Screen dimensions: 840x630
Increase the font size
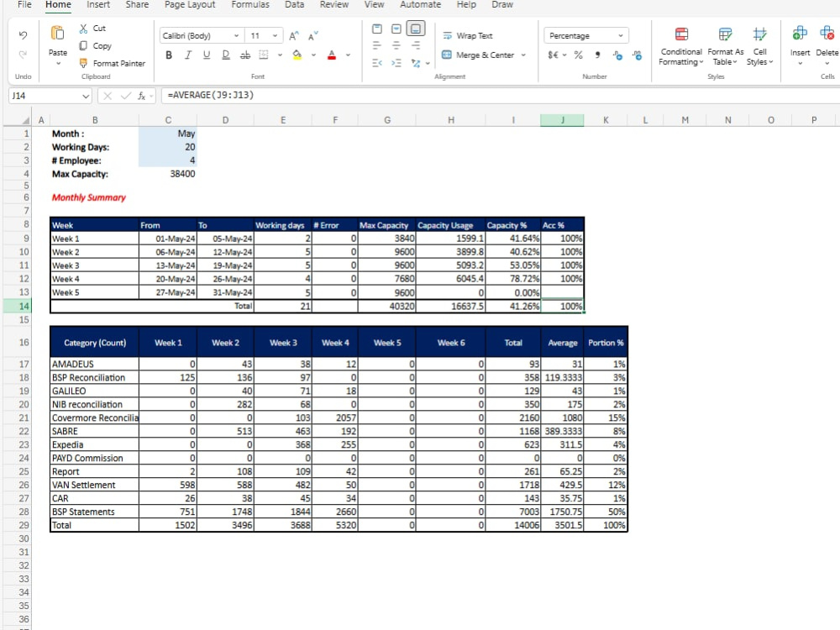(x=293, y=36)
